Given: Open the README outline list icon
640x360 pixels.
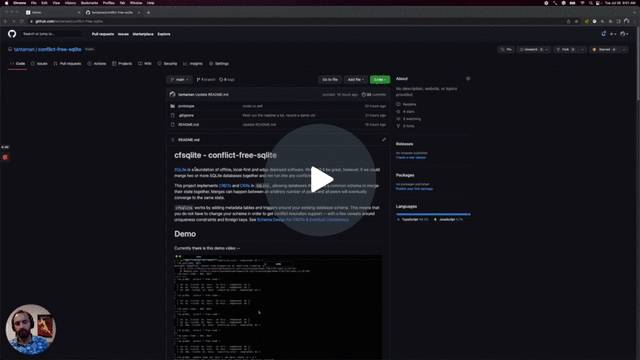Looking at the screenshot, I should (173, 140).
